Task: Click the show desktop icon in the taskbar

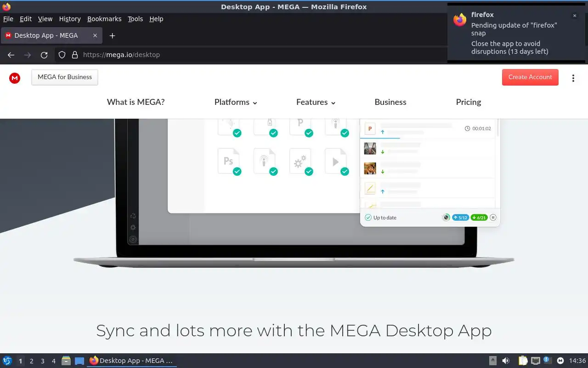Action: pos(79,361)
